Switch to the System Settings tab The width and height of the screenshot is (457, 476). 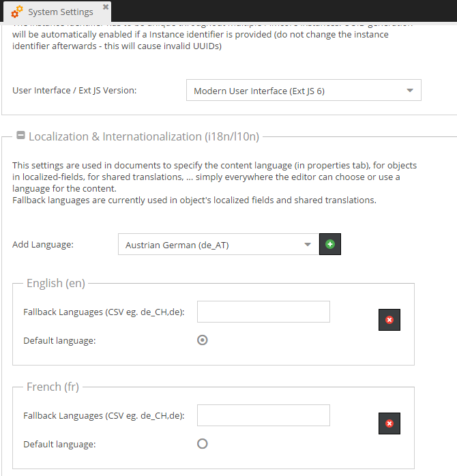(x=60, y=12)
